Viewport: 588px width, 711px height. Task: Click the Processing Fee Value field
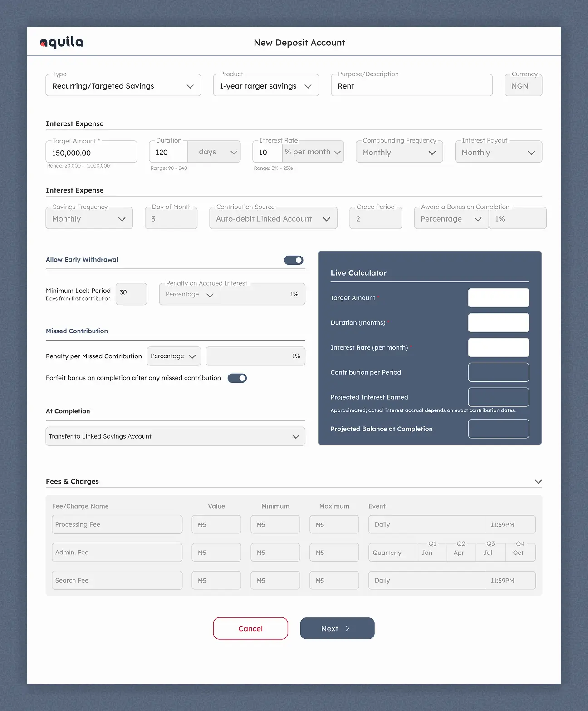pos(216,524)
